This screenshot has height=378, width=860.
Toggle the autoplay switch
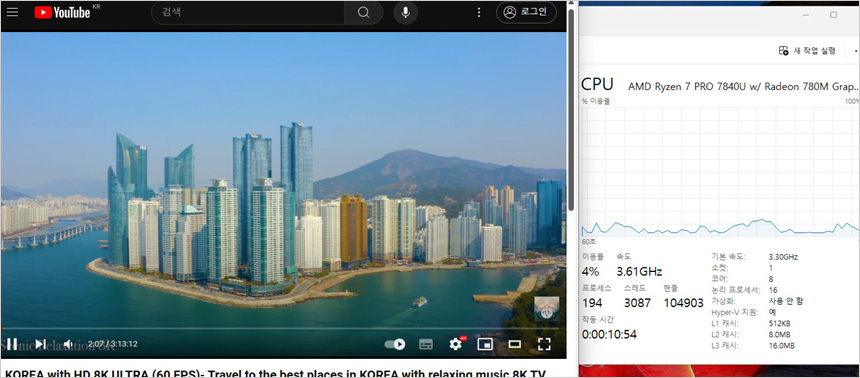394,344
